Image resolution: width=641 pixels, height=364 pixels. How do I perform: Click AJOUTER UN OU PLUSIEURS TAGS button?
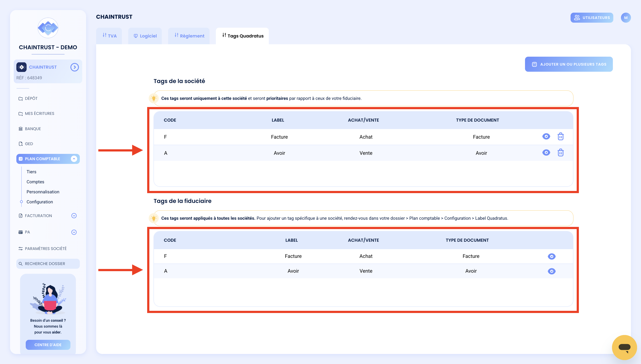pyautogui.click(x=569, y=64)
